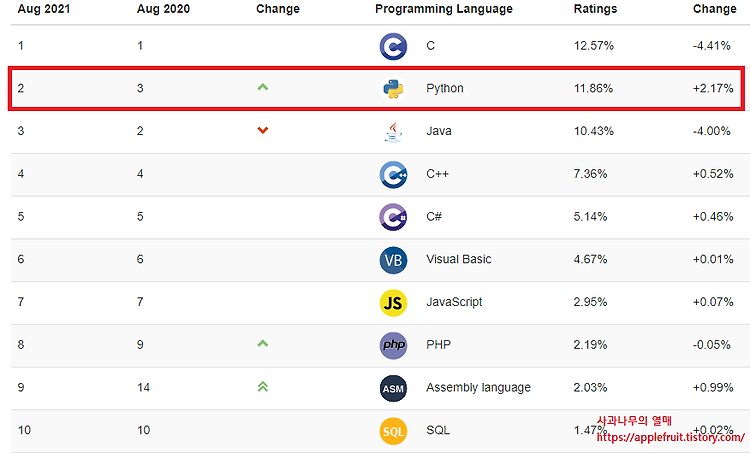Screen dimensions: 750x453
Task: Click double up arrow in Assembly row
Action: [x=263, y=387]
